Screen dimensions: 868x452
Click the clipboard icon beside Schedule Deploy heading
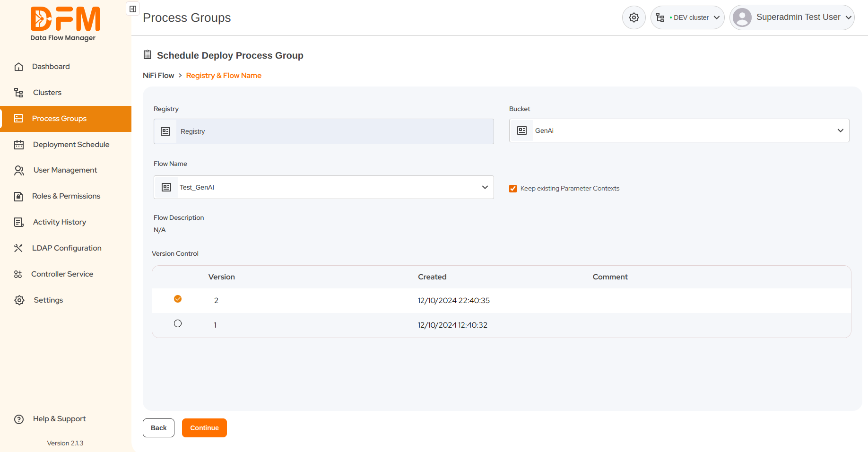pos(148,55)
